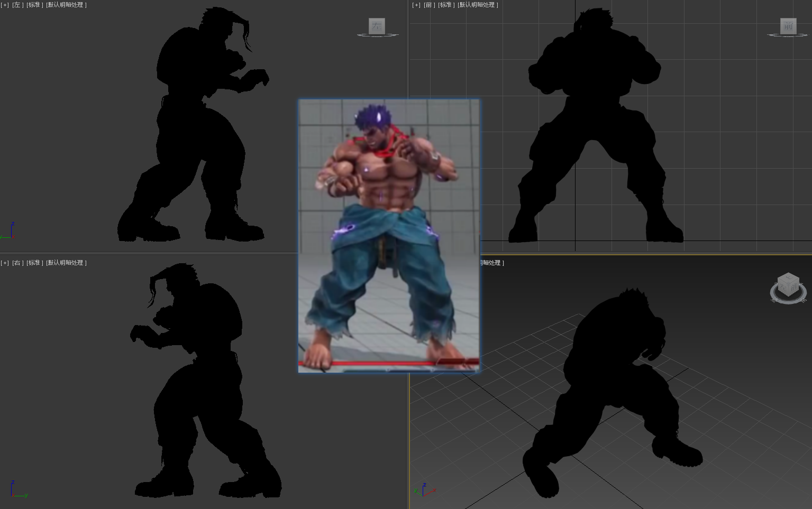The height and width of the screenshot is (509, 812).
Task: Open [默认明暗处理] shading menu in 右 viewport
Action: 66,263
